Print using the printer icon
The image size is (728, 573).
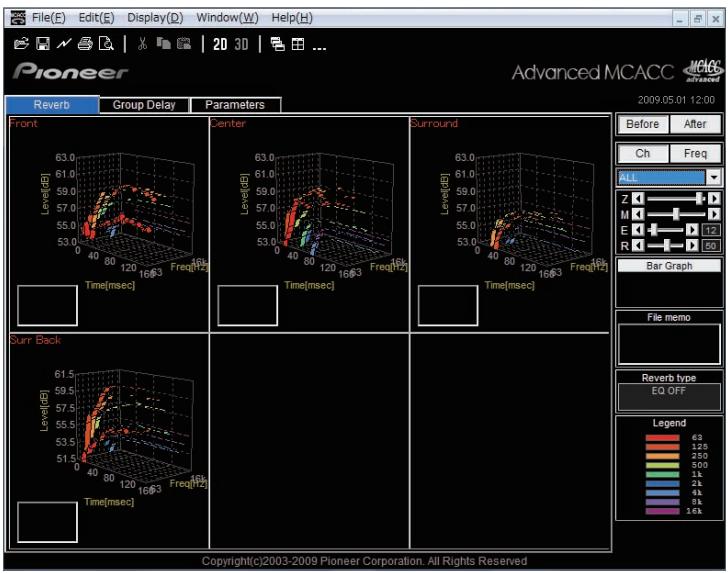(85, 44)
